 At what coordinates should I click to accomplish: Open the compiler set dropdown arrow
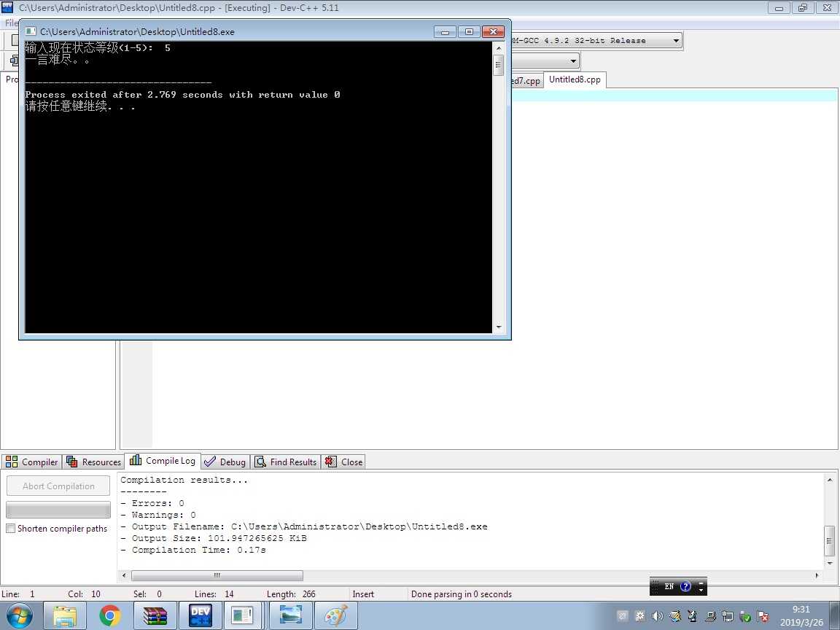click(676, 40)
